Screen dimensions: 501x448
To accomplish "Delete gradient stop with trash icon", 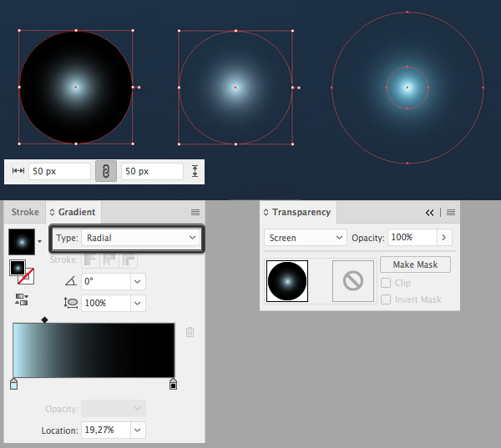I will click(x=190, y=332).
